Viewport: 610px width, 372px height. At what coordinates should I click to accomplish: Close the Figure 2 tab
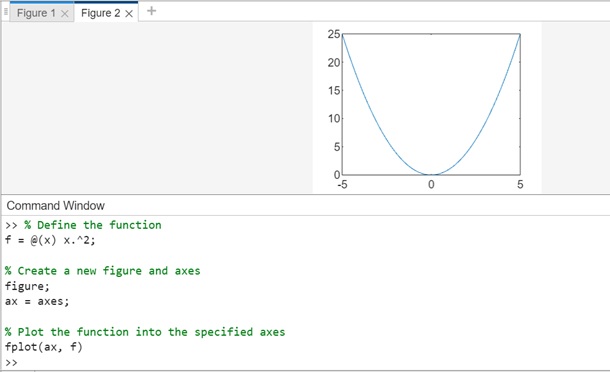coord(129,14)
